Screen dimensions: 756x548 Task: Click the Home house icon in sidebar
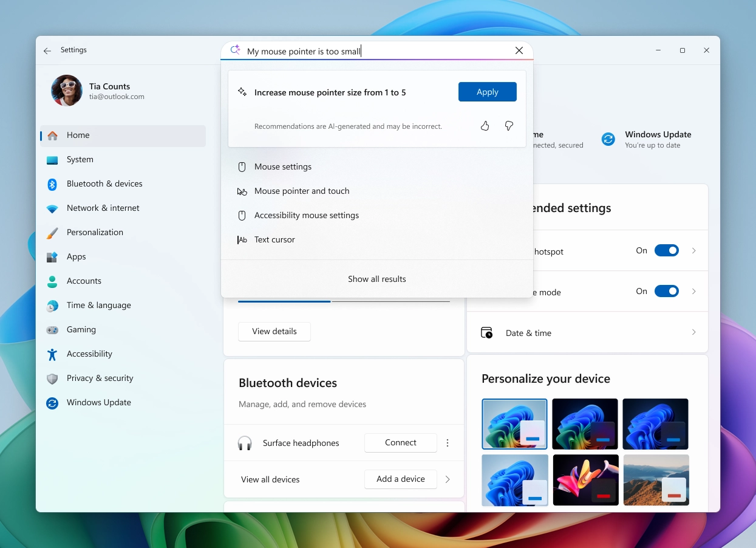[53, 135]
